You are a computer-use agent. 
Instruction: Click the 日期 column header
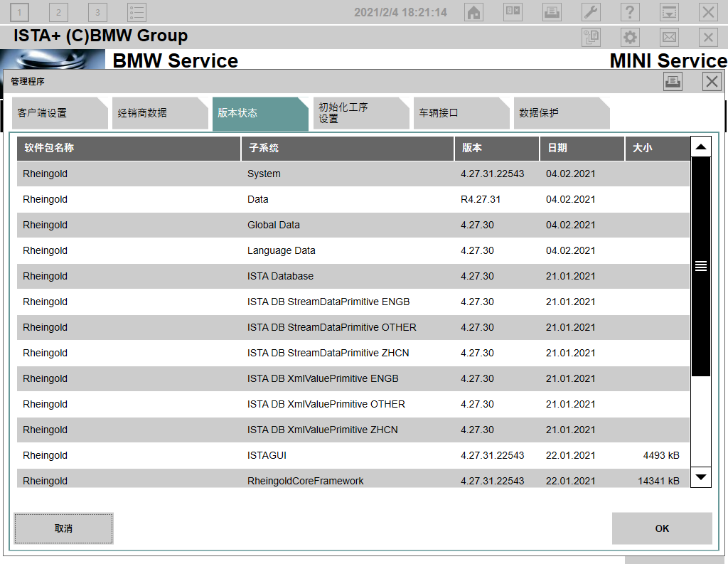[x=582, y=148]
